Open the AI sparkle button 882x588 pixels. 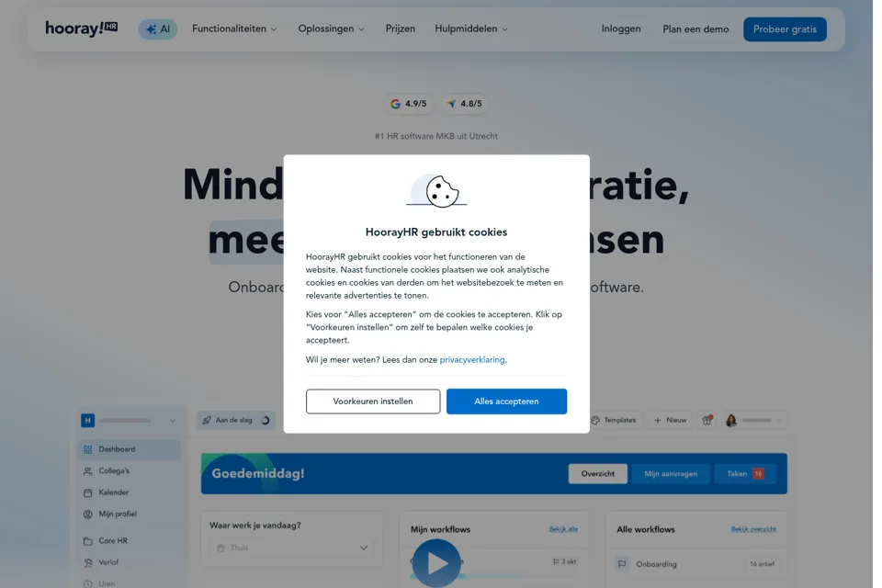click(x=158, y=29)
